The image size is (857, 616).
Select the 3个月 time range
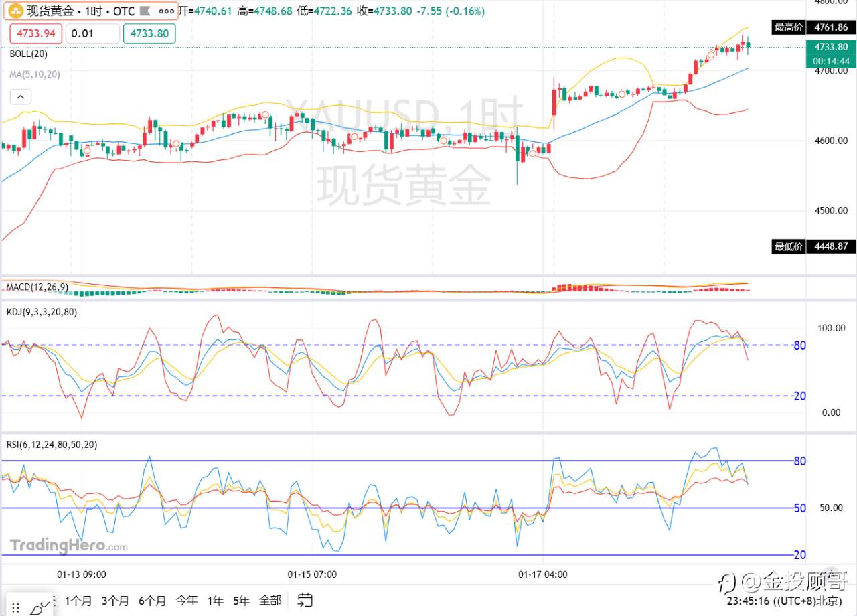pos(115,600)
